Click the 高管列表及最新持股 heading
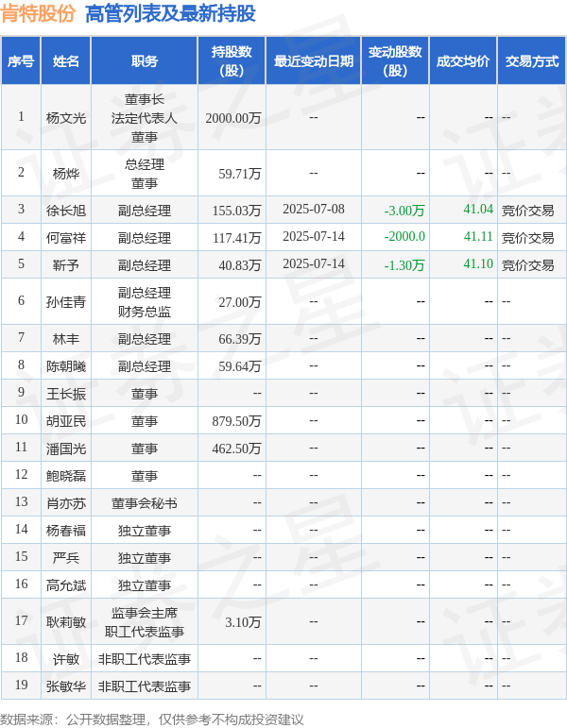 [170, 13]
